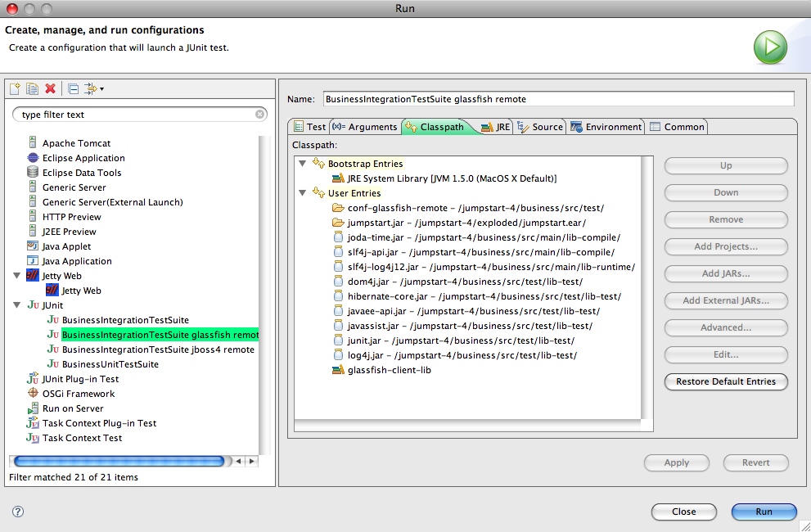Select the Generic Server icon
Image resolution: width=811 pixels, height=532 pixels.
click(x=33, y=187)
